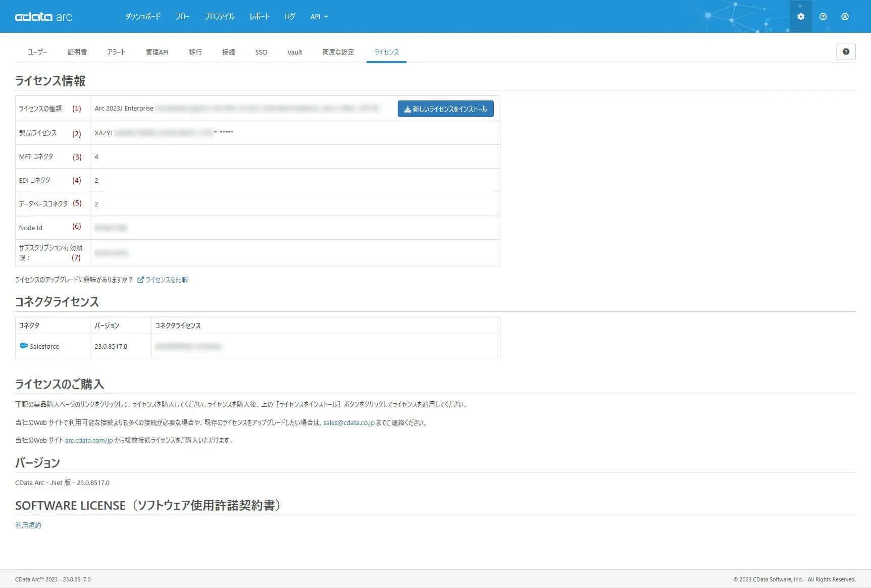Click the バージョン column header
The width and height of the screenshot is (871, 588).
pos(107,326)
